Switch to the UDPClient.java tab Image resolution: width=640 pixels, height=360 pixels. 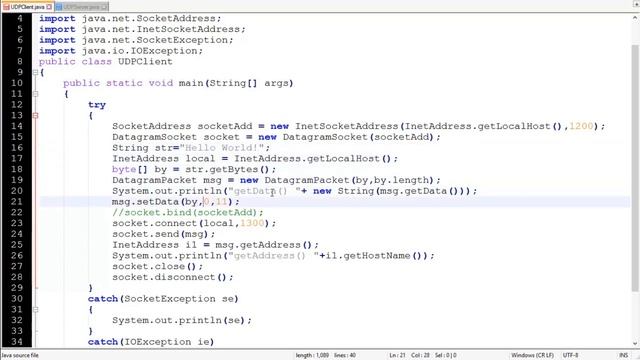(27, 7)
